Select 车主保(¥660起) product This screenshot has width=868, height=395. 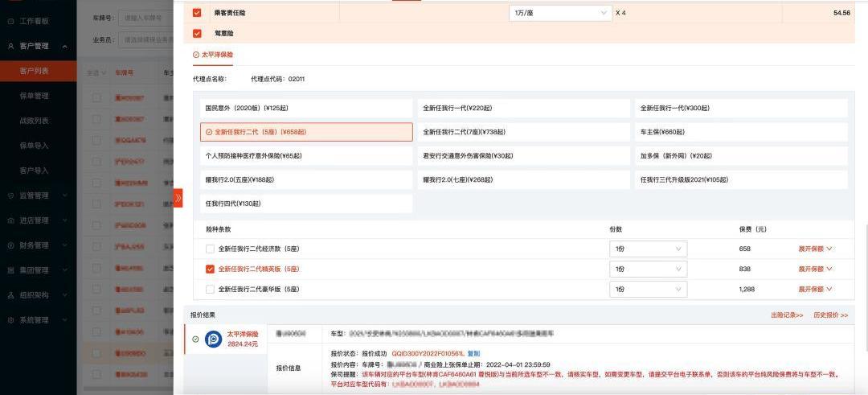[x=741, y=133]
